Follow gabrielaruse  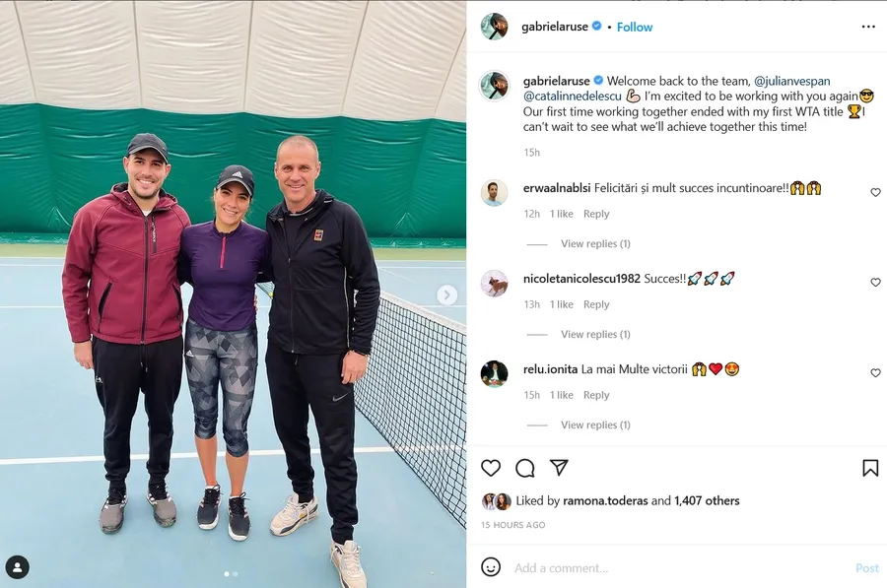tap(634, 27)
